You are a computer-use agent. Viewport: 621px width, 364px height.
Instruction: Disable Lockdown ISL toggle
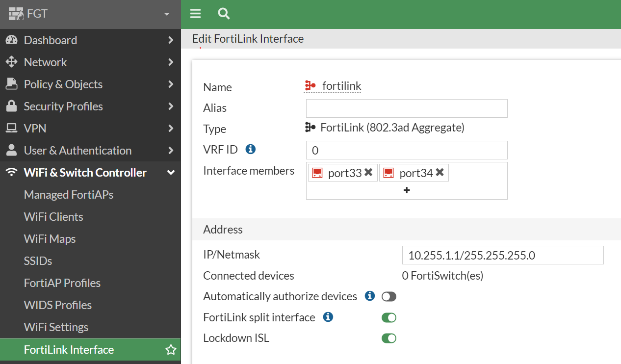[x=389, y=338]
